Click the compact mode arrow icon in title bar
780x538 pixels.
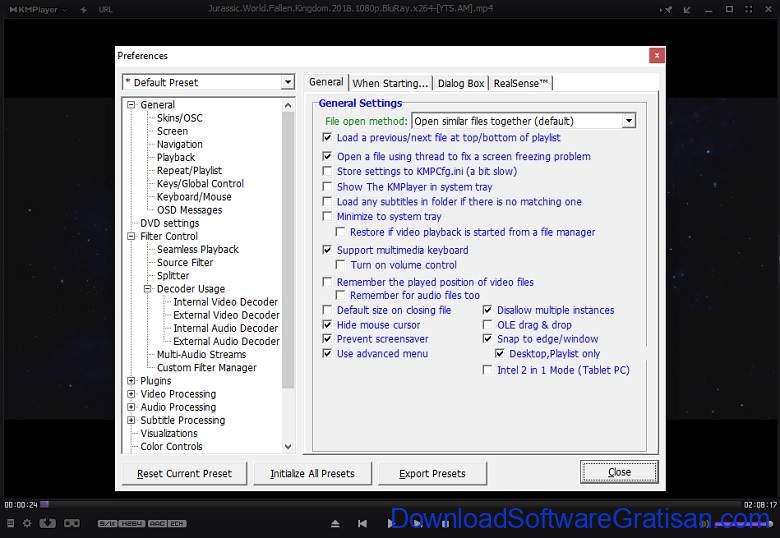pyautogui.click(x=687, y=9)
